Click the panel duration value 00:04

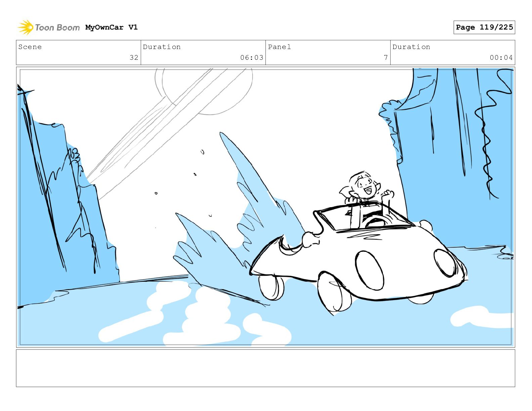pos(501,57)
